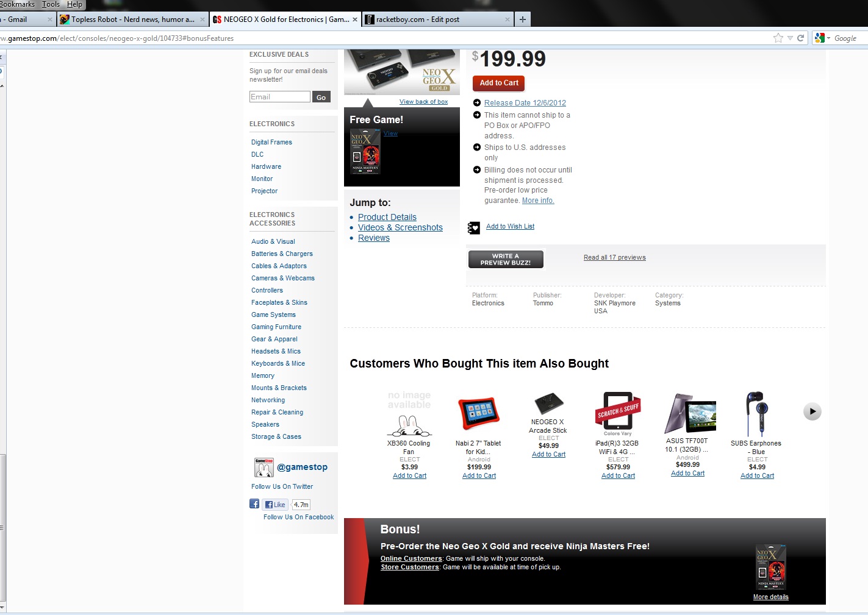868x615 pixels.
Task: Open Audio & Visual accessories
Action: pos(273,241)
